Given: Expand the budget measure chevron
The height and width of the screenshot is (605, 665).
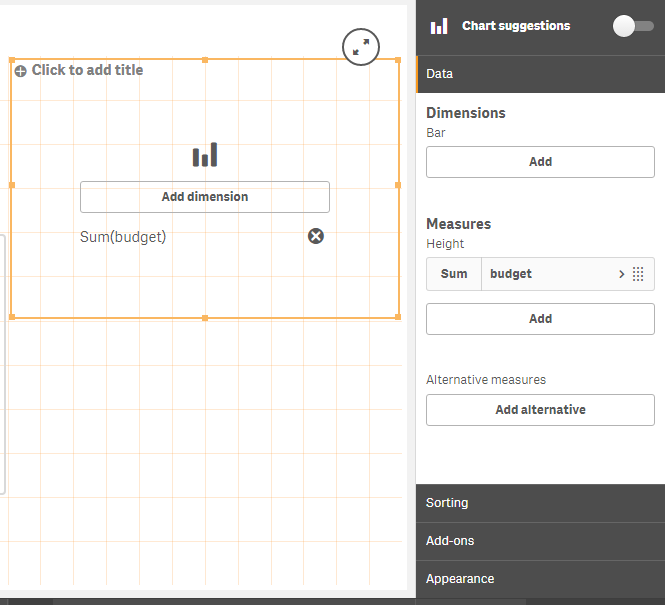Looking at the screenshot, I should tap(621, 274).
